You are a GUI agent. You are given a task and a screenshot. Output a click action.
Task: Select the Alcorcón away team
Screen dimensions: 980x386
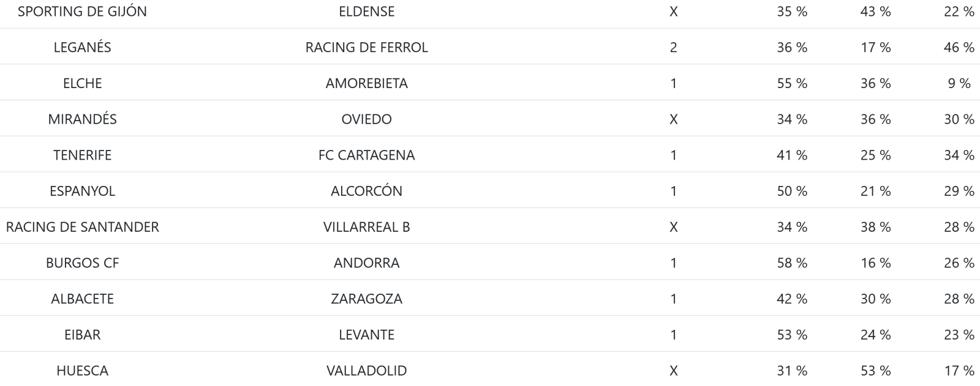pyautogui.click(x=366, y=191)
